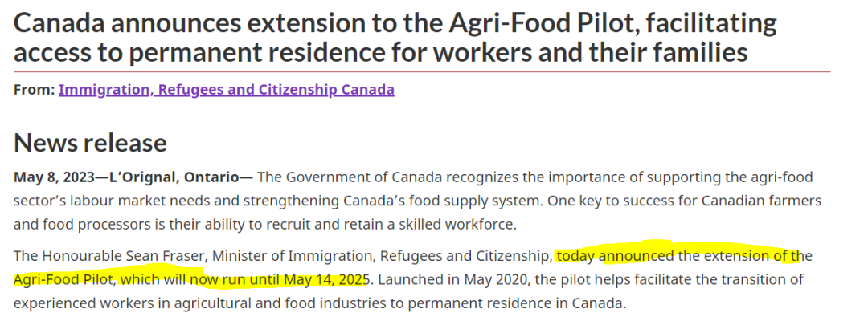
Task: Click the red divider line under the headline
Action: pyautogui.click(x=422, y=72)
